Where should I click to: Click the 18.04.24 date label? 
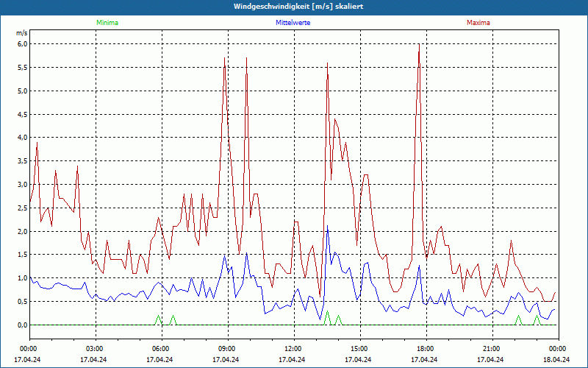tap(557, 360)
